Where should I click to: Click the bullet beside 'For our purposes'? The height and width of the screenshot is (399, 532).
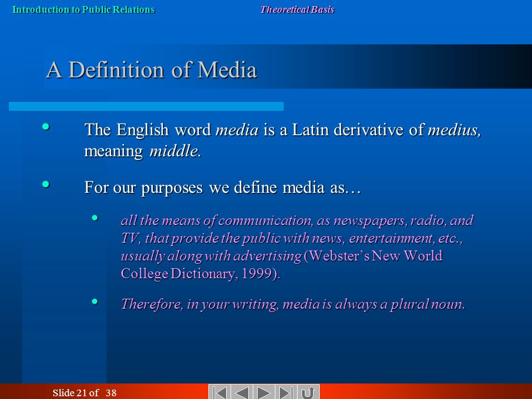tap(46, 184)
